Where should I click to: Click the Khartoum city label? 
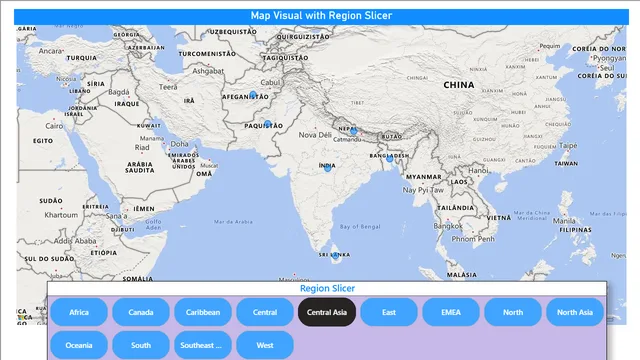coord(61,215)
